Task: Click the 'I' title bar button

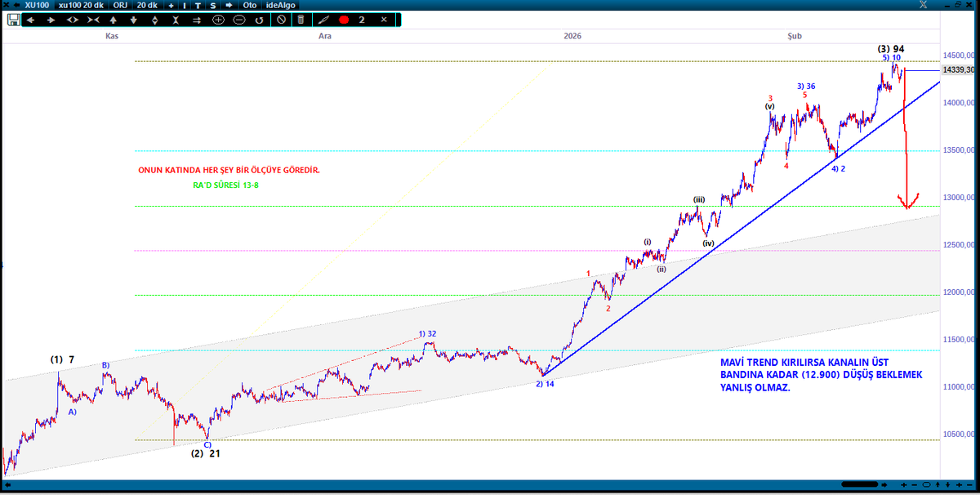Action: (x=185, y=6)
